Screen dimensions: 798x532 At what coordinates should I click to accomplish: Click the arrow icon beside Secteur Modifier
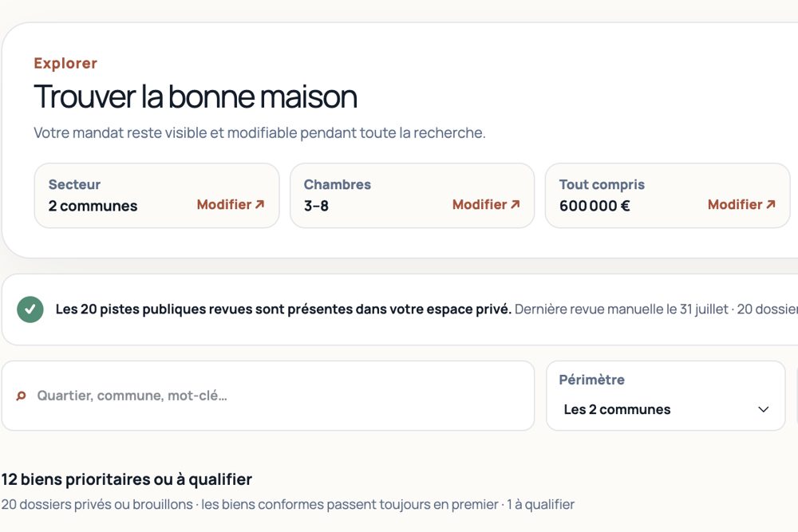(x=259, y=204)
